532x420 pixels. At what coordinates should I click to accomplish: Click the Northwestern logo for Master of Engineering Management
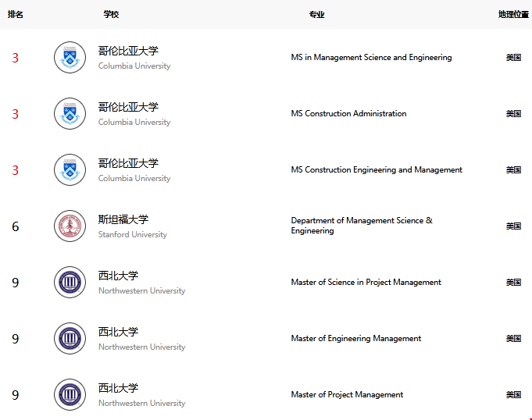70,338
